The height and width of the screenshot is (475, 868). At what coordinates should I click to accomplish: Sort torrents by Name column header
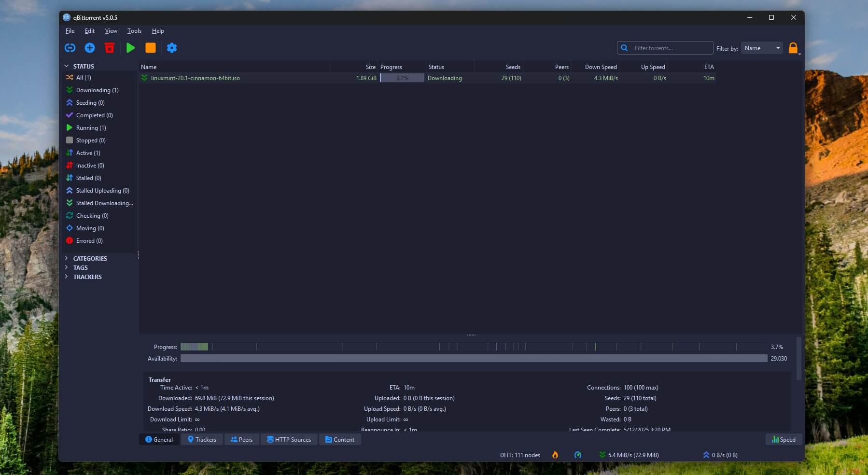[234, 67]
